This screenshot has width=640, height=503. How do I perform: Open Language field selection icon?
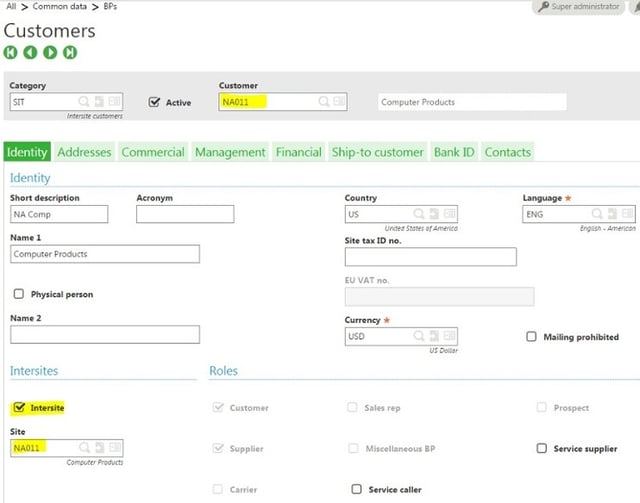[x=596, y=215]
